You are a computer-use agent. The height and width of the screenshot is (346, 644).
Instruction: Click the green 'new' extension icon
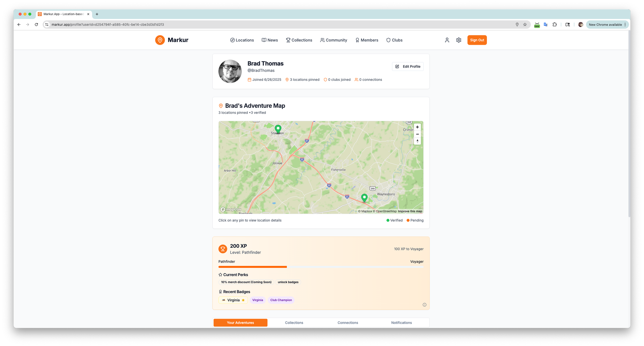[537, 25]
